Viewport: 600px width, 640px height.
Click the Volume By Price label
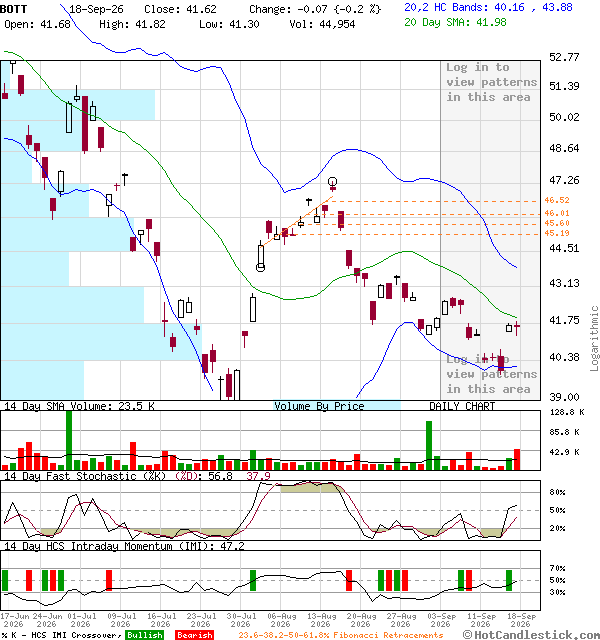[x=319, y=406]
